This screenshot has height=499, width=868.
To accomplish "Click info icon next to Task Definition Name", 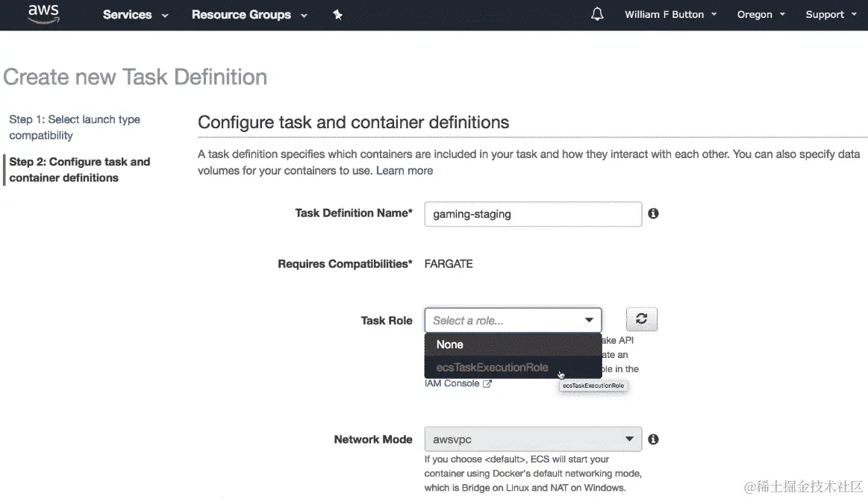I will 653,213.
